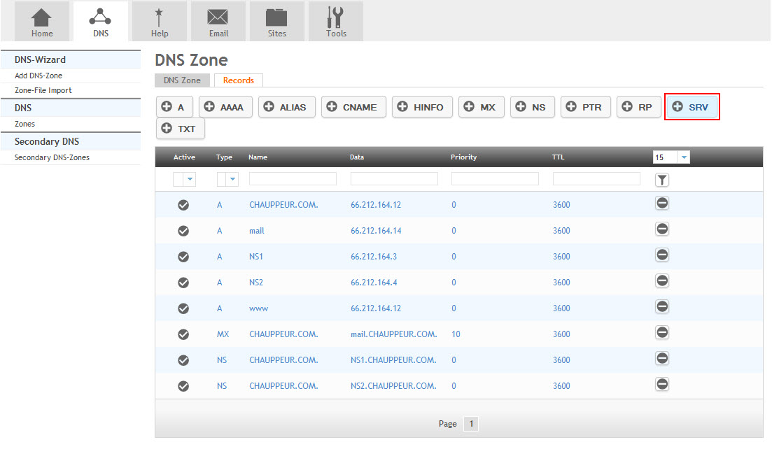This screenshot has height=470, width=772.
Task: Toggle active check on MX record
Action: point(184,334)
